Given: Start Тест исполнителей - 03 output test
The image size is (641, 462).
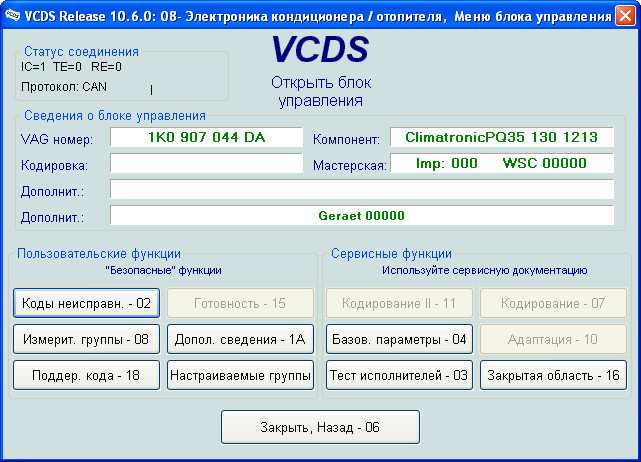Looking at the screenshot, I should pyautogui.click(x=399, y=375).
